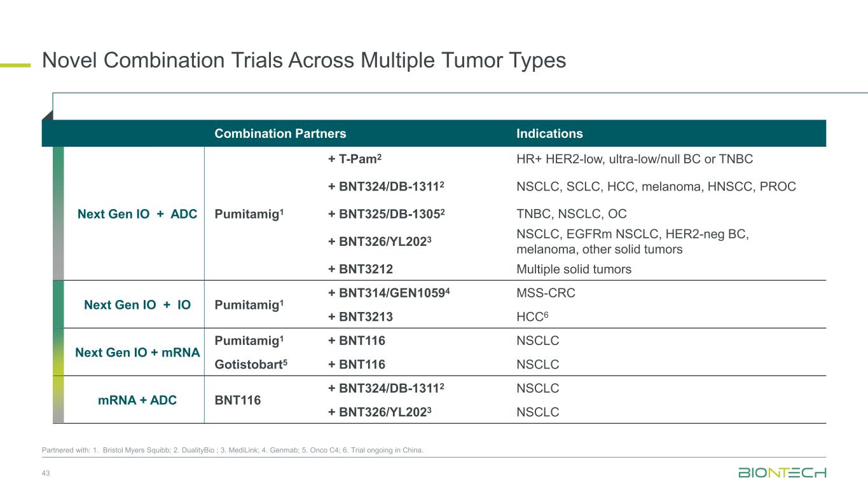Image resolution: width=868 pixels, height=488 pixels.
Task: Click the slide page number 43
Action: coord(46,473)
